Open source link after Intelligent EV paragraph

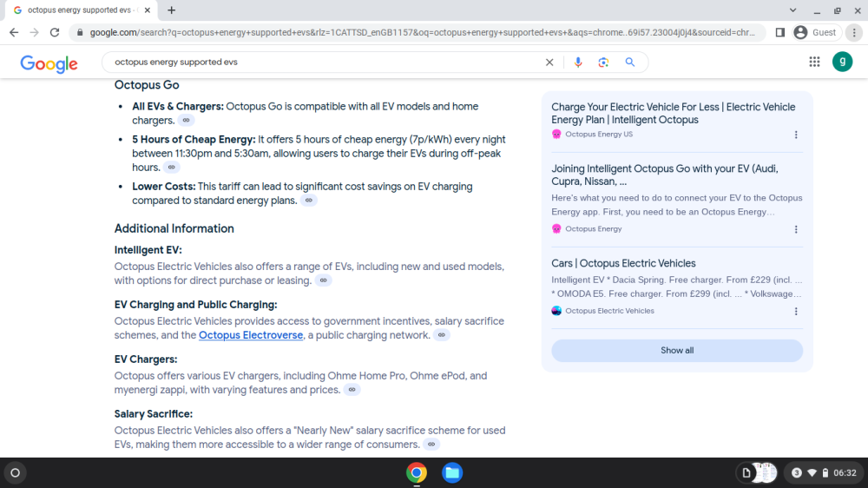pos(323,280)
